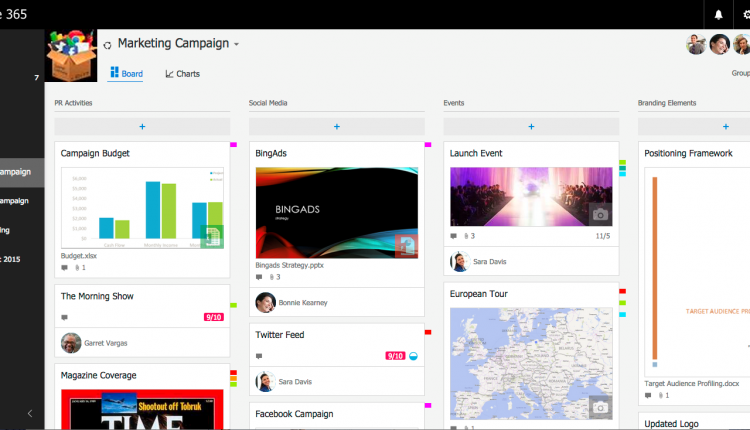Add a new task under Events
The height and width of the screenshot is (430, 750).
click(x=530, y=127)
